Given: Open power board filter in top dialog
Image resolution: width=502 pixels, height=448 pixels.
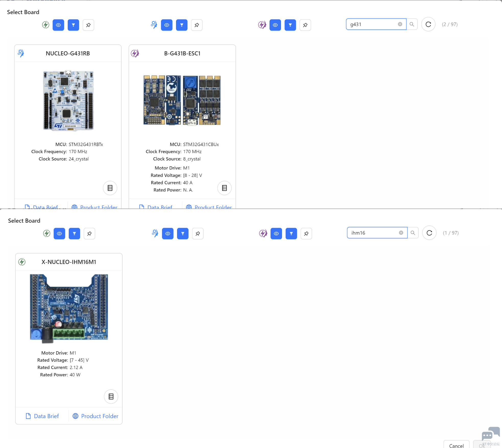Looking at the screenshot, I should point(73,25).
